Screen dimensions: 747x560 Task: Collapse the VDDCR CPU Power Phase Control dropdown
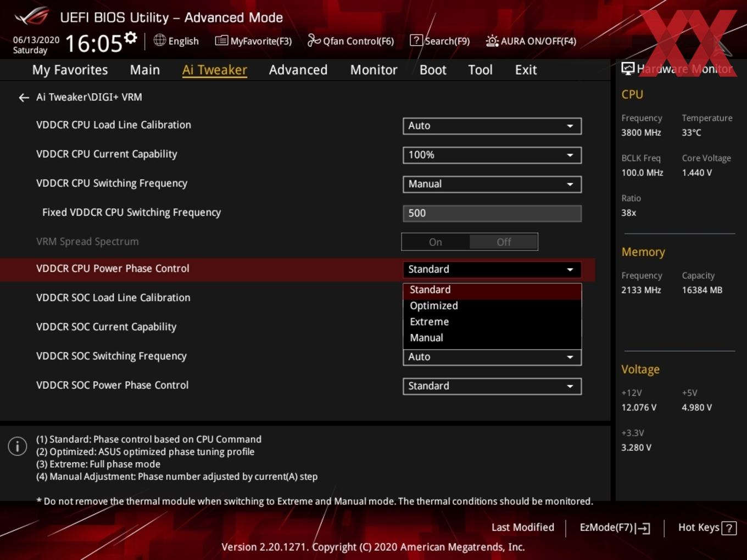(x=492, y=270)
